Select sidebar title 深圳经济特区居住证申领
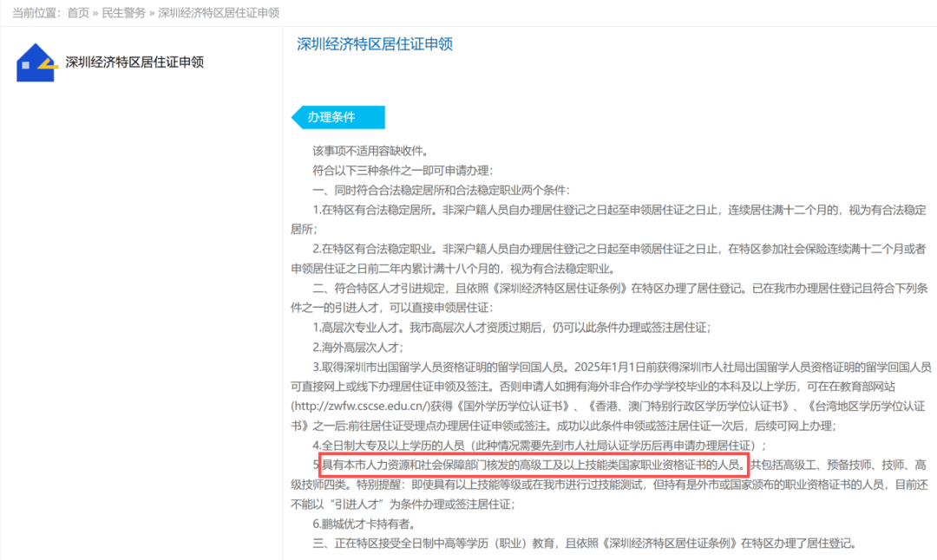This screenshot has height=560, width=937. [x=134, y=62]
